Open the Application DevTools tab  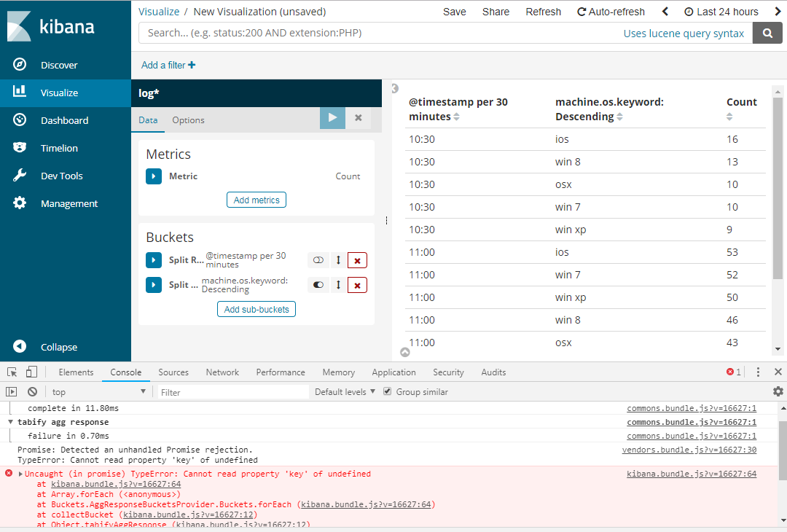click(393, 372)
